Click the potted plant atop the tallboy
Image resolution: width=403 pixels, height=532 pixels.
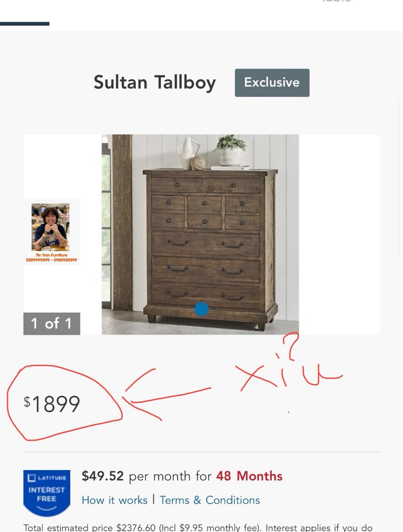[x=231, y=150]
